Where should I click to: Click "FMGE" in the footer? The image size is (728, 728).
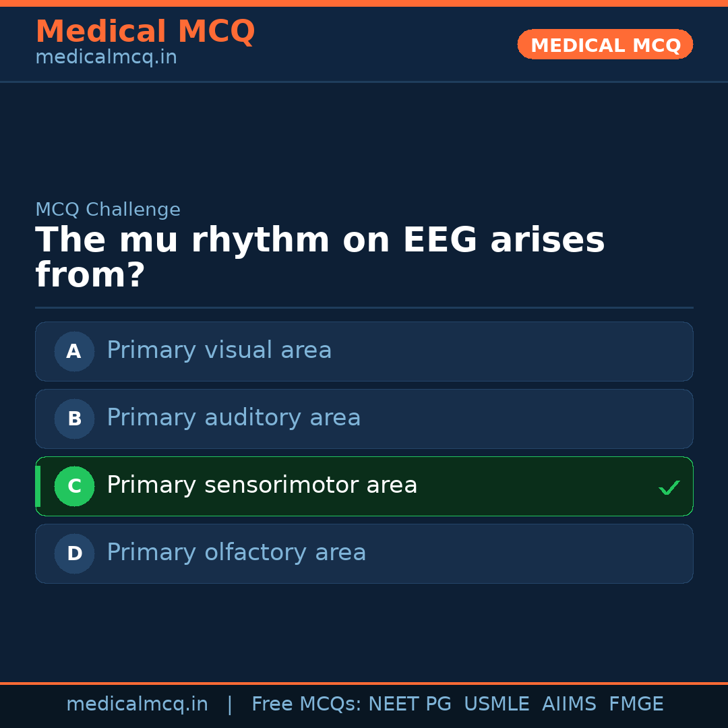coord(636,704)
